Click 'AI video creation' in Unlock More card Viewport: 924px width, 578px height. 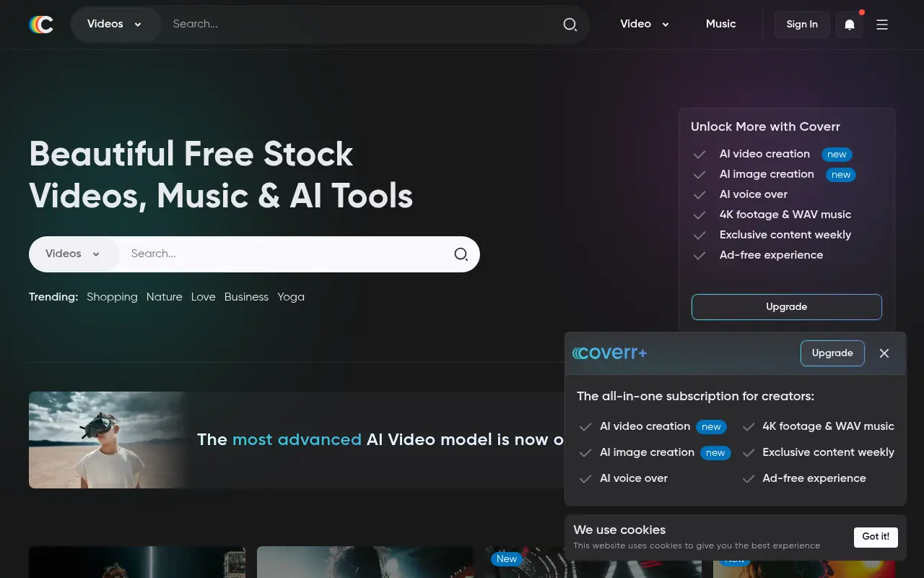click(x=764, y=154)
